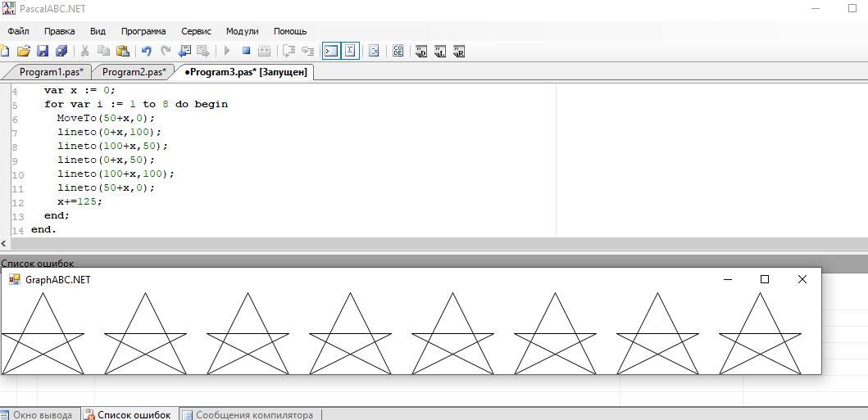Close the GraphABC.NET window

(802, 280)
